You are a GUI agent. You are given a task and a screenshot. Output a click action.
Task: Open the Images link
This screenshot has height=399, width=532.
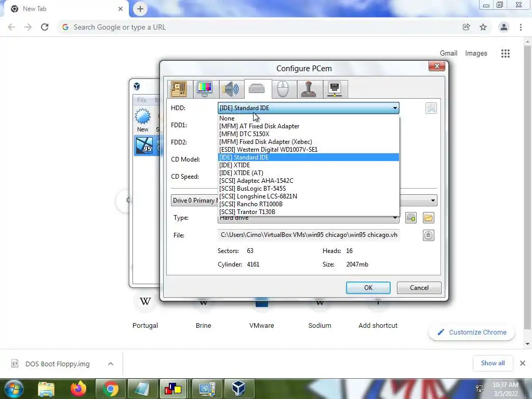tap(476, 54)
